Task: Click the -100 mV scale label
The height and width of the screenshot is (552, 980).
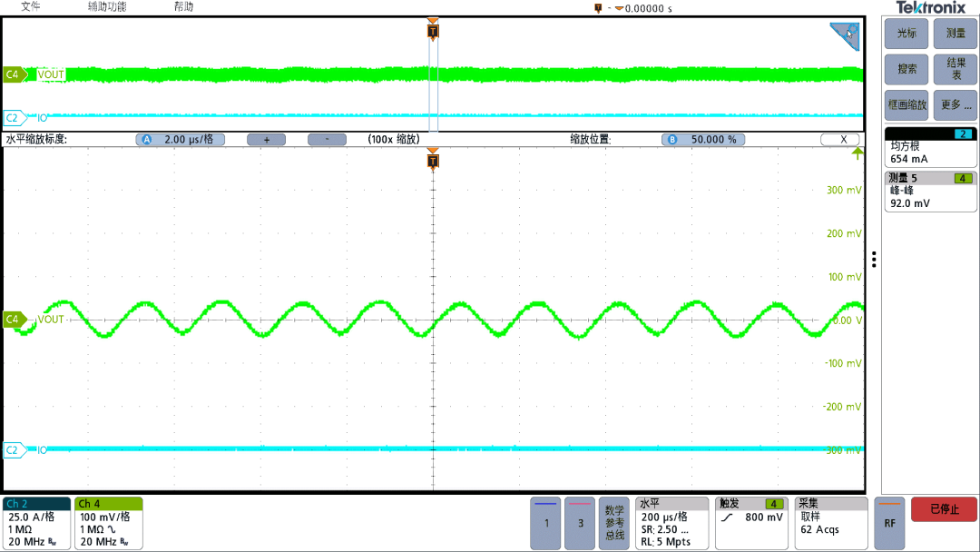Action: point(842,363)
